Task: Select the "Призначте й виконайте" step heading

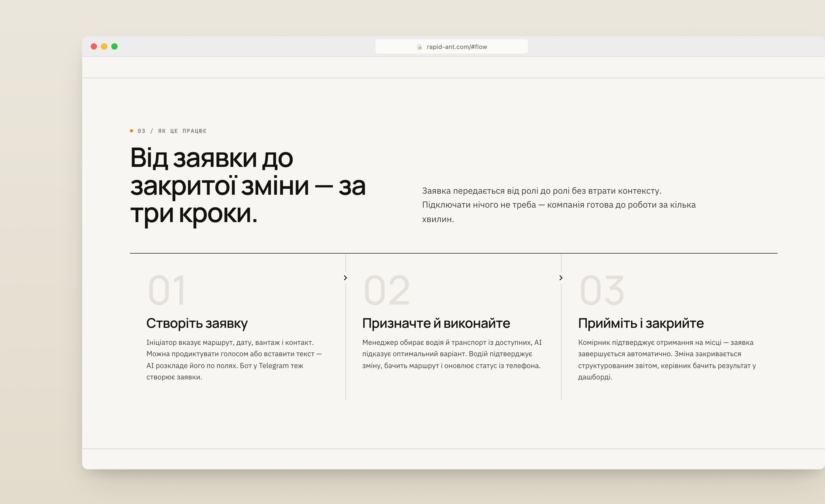Action: 436,323
